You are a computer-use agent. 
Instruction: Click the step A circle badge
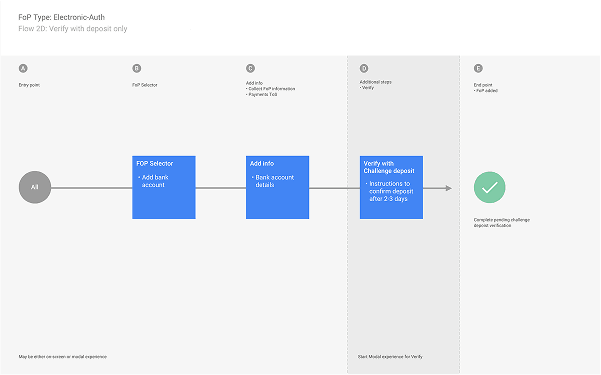coord(23,68)
